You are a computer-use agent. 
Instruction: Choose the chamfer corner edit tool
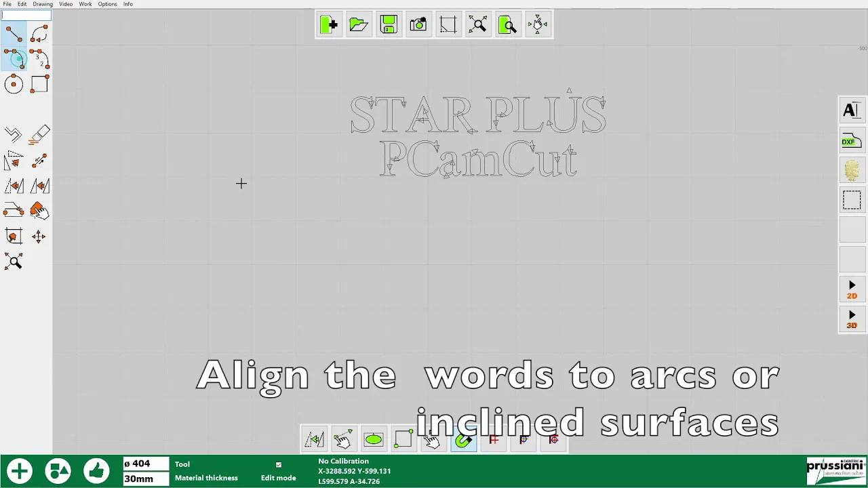coord(14,211)
